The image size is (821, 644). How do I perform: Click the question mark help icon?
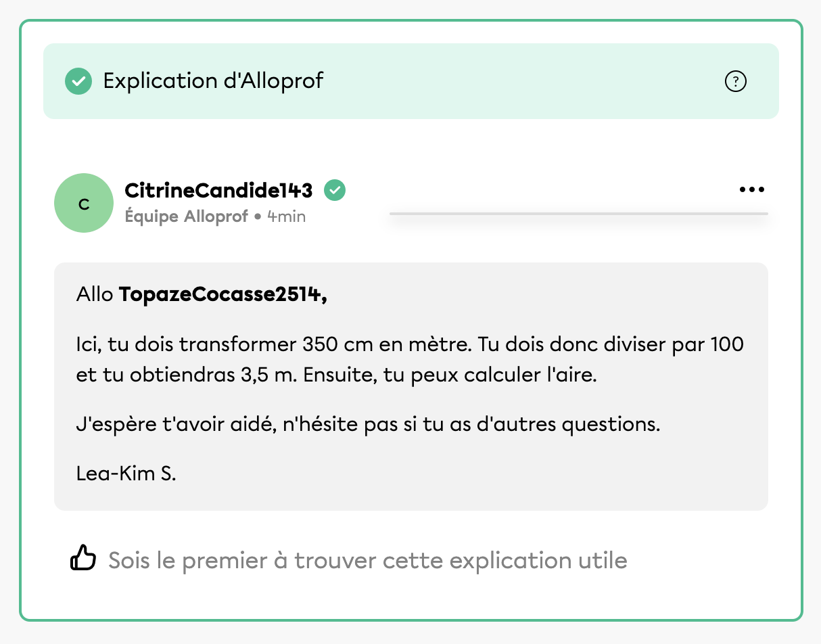[x=735, y=82]
